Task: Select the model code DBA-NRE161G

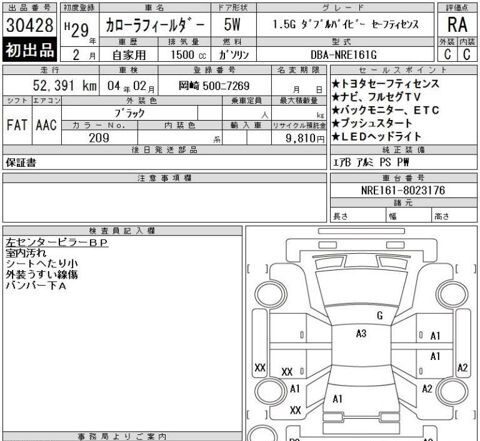Action: 344,55
